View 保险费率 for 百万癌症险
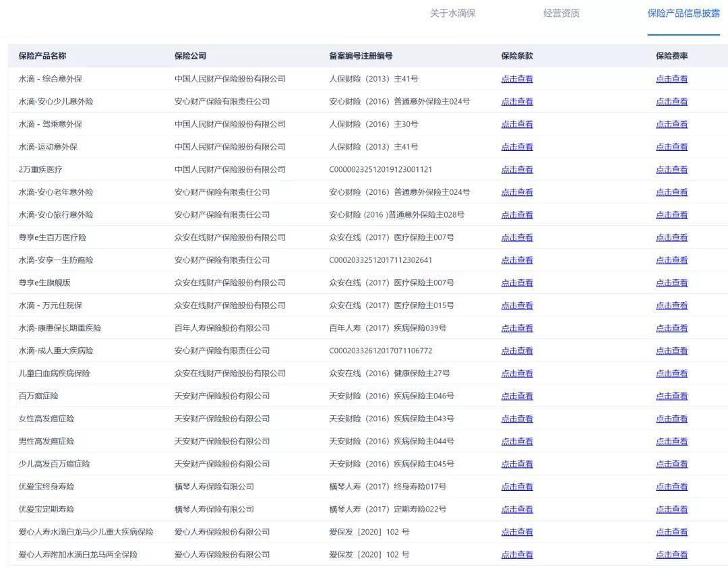 671,396
